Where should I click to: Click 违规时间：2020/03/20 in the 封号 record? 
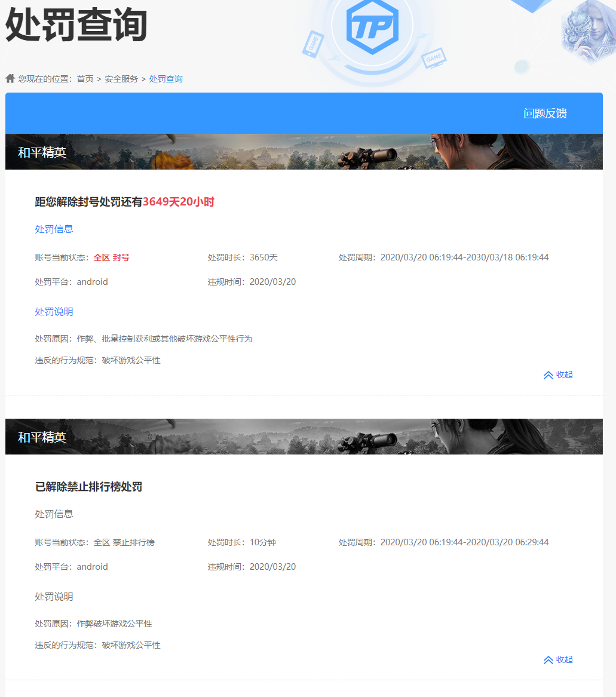coord(252,282)
